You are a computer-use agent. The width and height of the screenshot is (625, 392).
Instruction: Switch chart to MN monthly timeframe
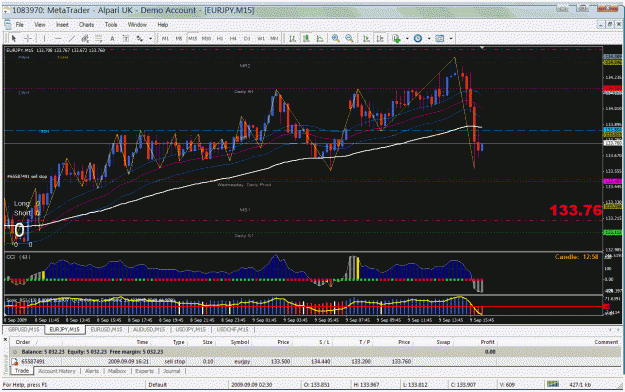[x=274, y=38]
